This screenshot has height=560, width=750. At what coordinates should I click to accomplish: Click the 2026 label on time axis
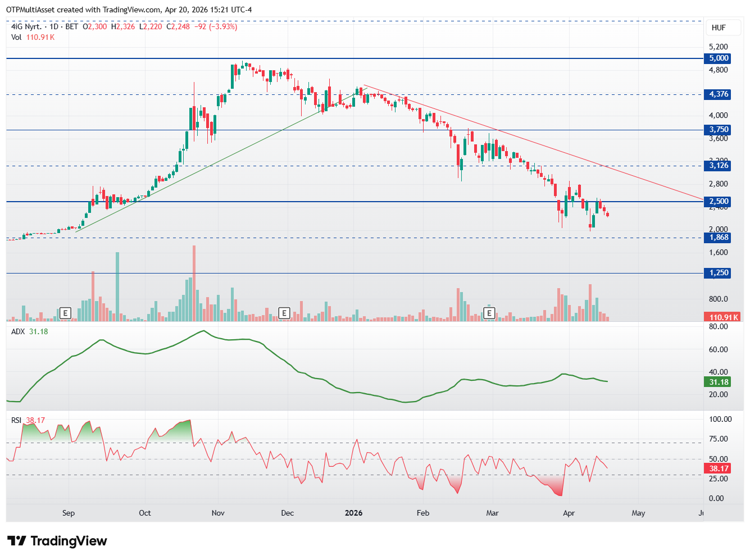pyautogui.click(x=353, y=513)
